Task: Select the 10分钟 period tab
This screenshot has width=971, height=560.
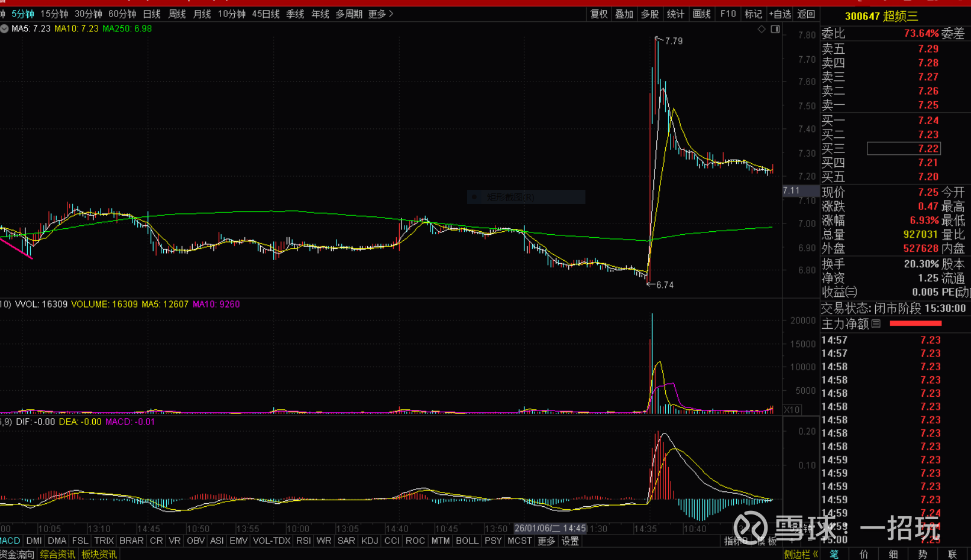Action: [x=232, y=14]
